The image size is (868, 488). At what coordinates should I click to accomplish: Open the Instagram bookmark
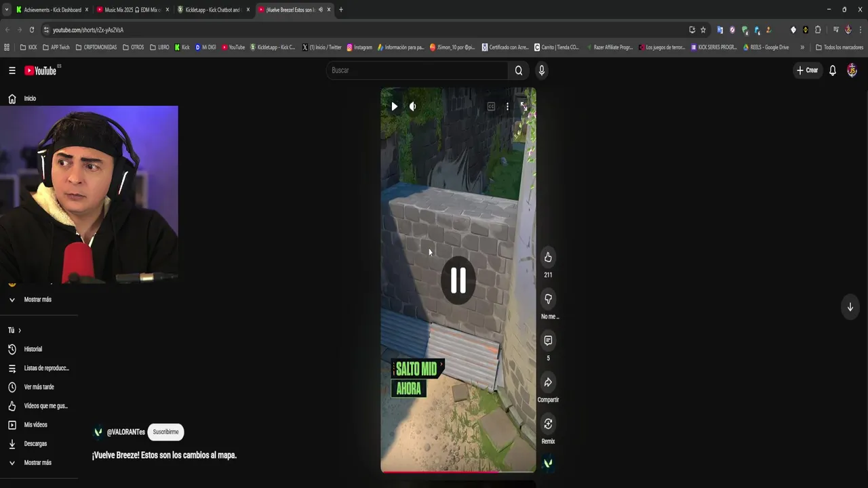tap(359, 47)
